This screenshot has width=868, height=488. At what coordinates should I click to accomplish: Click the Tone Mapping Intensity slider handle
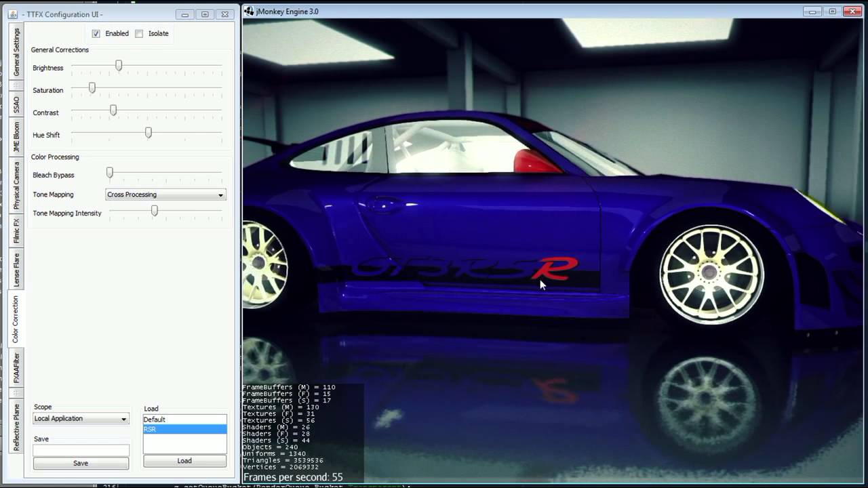(x=154, y=211)
